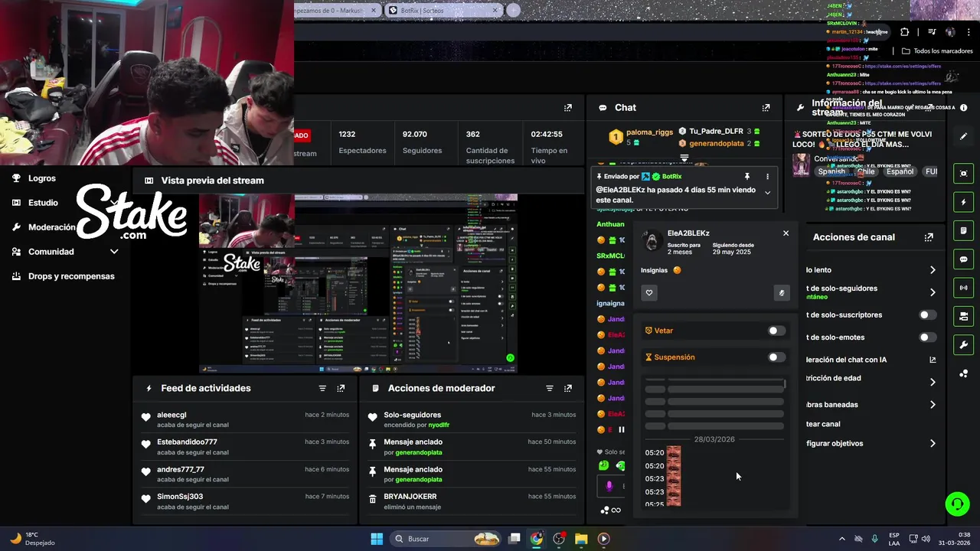Expand the Comunidad sidebar section

114,252
